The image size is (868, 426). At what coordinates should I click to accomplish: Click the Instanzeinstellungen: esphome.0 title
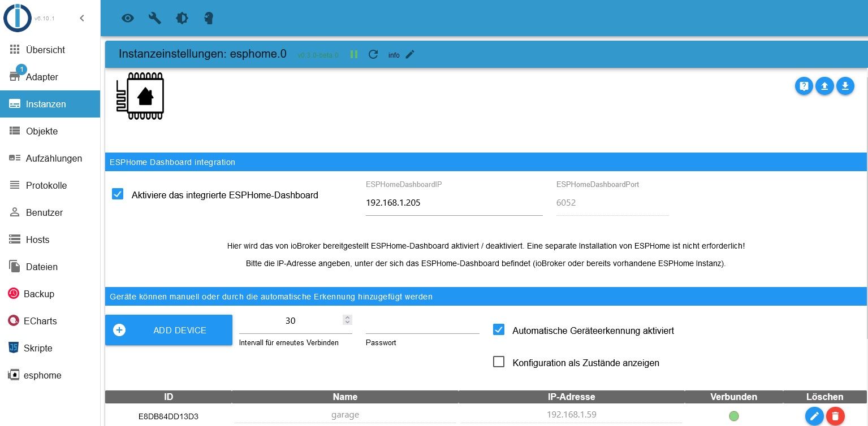tap(202, 54)
